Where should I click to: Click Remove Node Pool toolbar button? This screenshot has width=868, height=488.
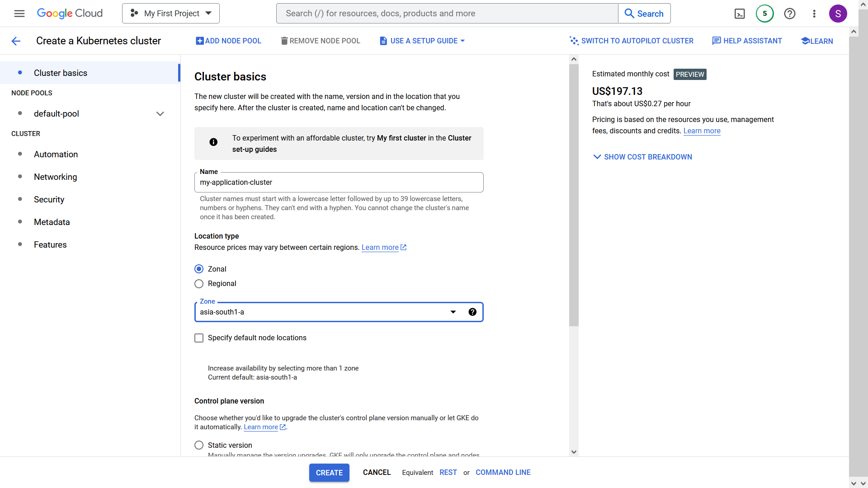click(x=321, y=41)
